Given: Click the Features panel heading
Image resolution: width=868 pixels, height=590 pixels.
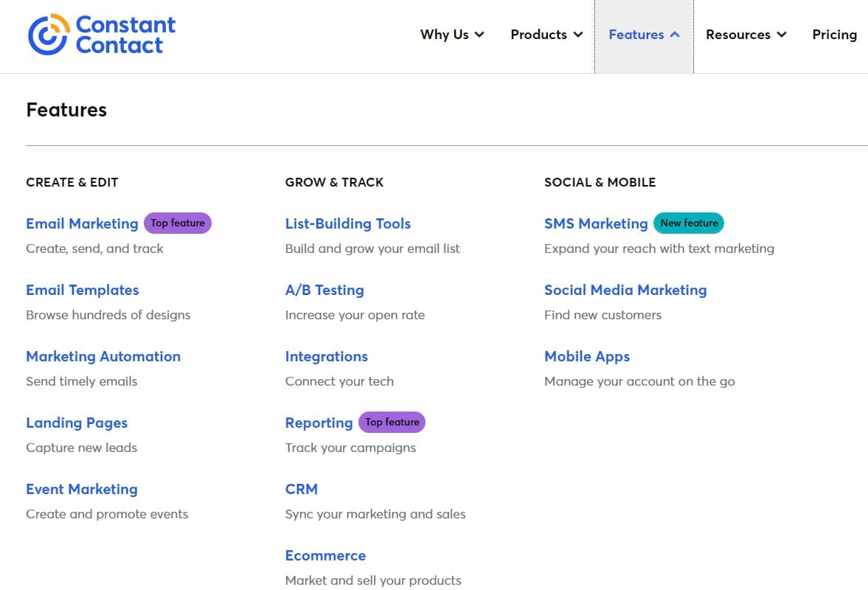Looking at the screenshot, I should (66, 110).
